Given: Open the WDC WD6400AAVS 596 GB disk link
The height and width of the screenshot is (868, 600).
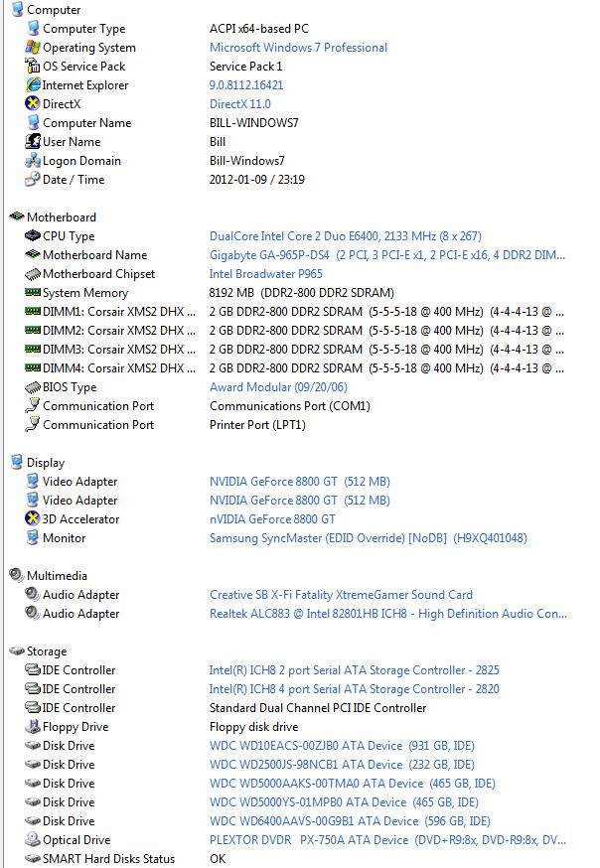Looking at the screenshot, I should click(x=350, y=821).
